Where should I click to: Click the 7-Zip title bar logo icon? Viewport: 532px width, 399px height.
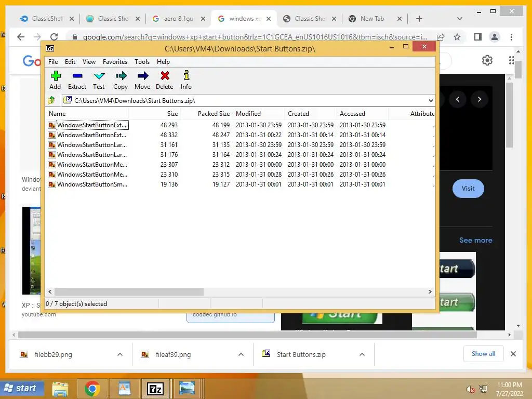pyautogui.click(x=50, y=48)
